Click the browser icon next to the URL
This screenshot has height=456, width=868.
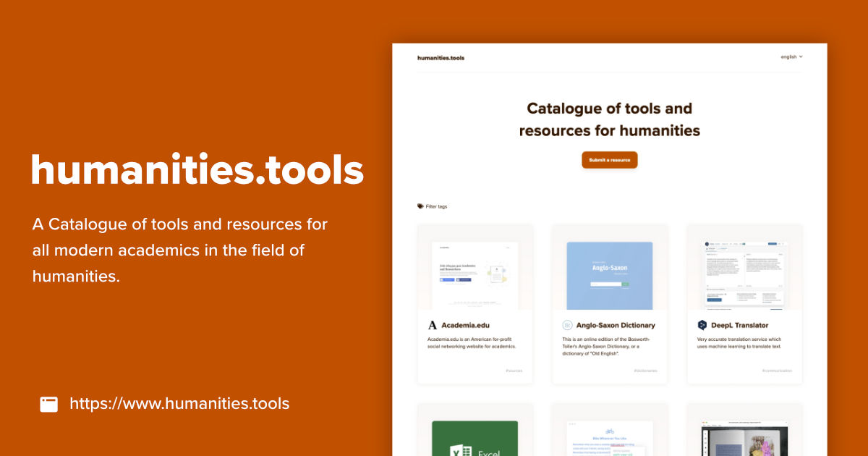click(48, 403)
